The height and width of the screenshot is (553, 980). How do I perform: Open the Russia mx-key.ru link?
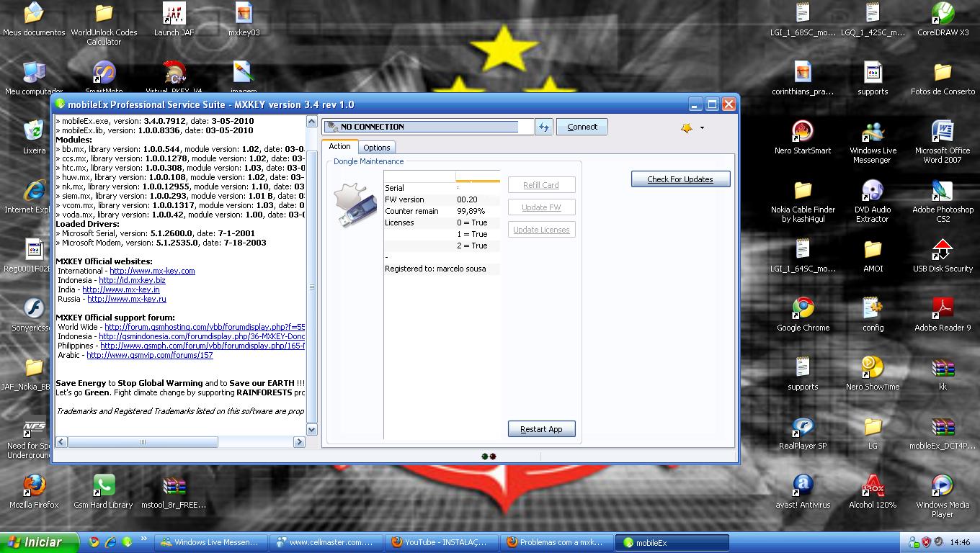click(127, 299)
